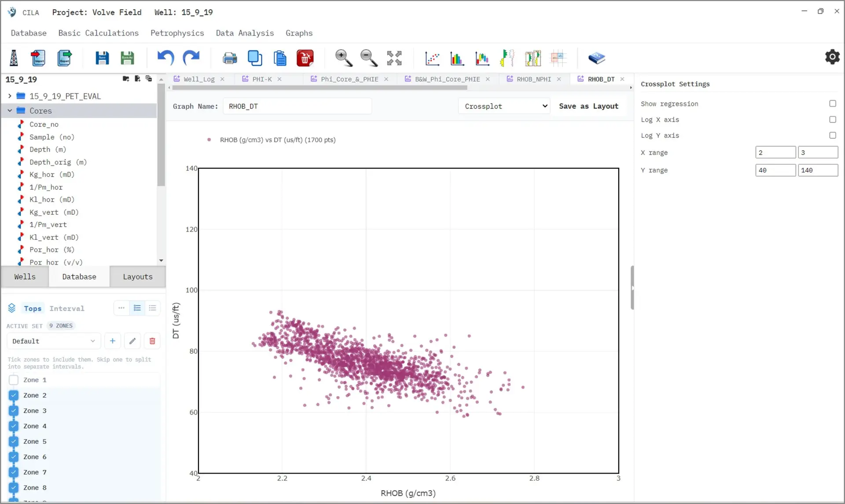Screen dimensions: 845x504
Task: Click the undo arrow icon
Action: point(165,58)
